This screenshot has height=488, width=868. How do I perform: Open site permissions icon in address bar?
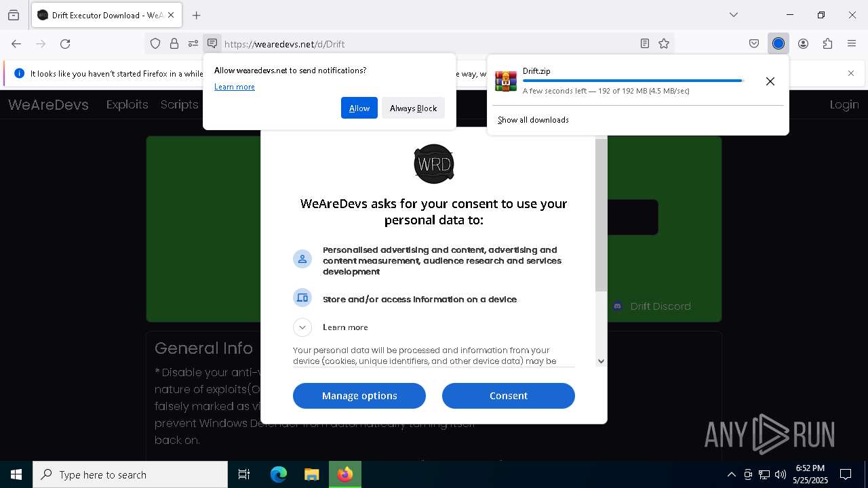193,43
